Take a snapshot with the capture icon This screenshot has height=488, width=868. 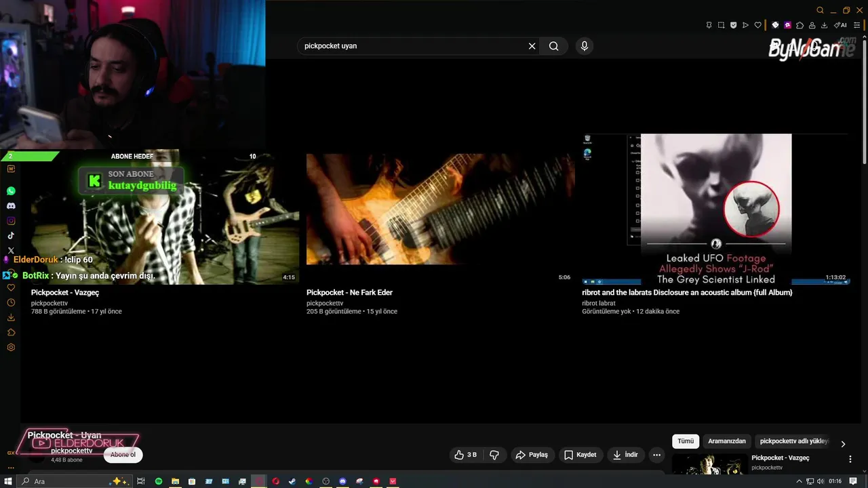pyautogui.click(x=722, y=25)
